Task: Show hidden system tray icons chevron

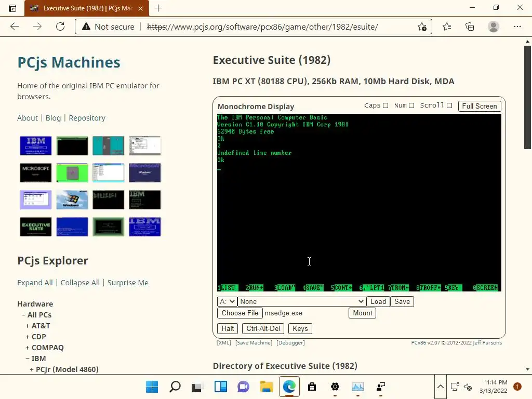Action: pyautogui.click(x=441, y=387)
